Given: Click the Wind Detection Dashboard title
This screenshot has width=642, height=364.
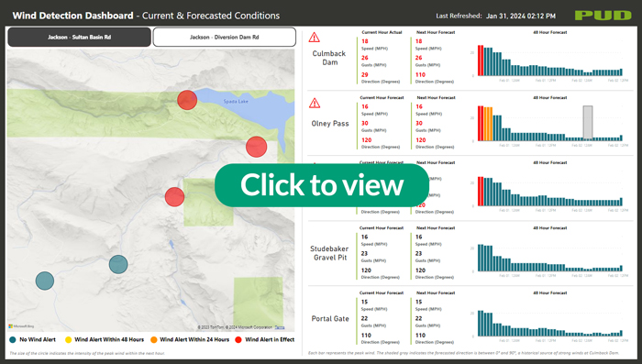Looking at the screenshot, I should coord(72,16).
